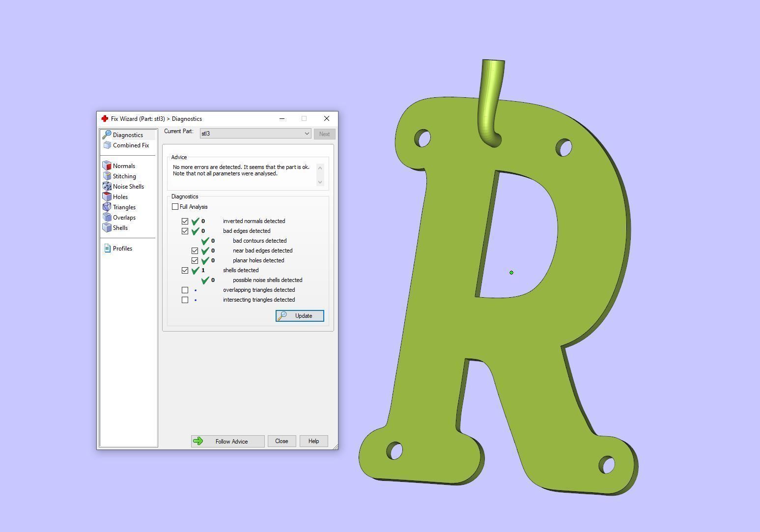Uncheck inverted normals detected checkbox

click(x=185, y=222)
